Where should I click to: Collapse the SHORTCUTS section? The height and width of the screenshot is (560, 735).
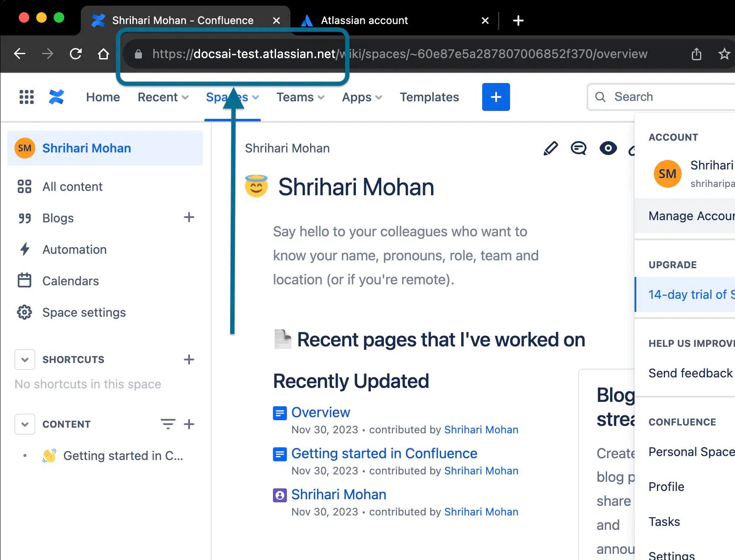[25, 360]
